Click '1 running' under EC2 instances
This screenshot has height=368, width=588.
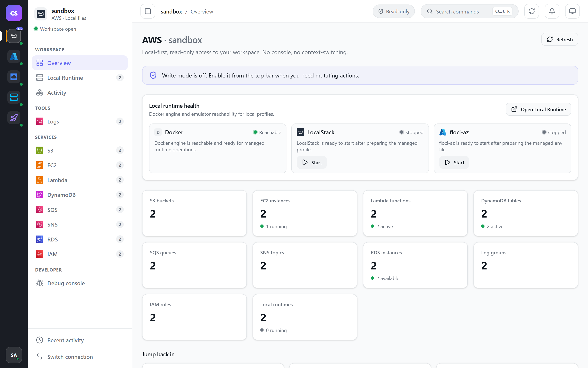(276, 226)
